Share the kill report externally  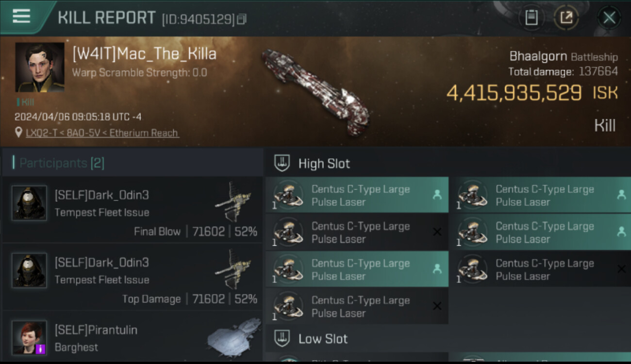tap(566, 18)
